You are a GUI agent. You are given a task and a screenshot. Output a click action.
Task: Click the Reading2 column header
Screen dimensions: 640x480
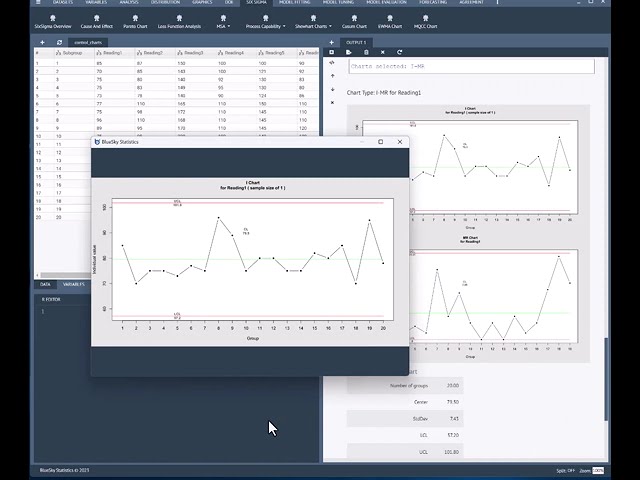(155, 53)
